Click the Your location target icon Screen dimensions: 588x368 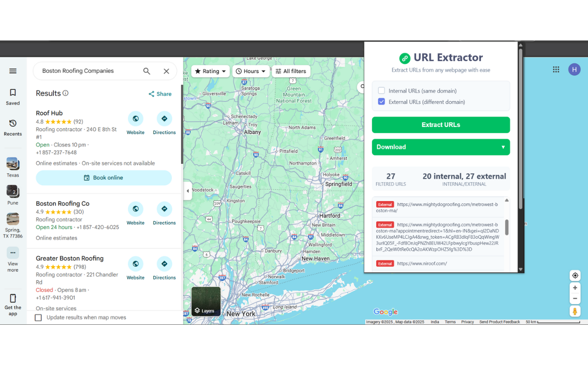[575, 276]
